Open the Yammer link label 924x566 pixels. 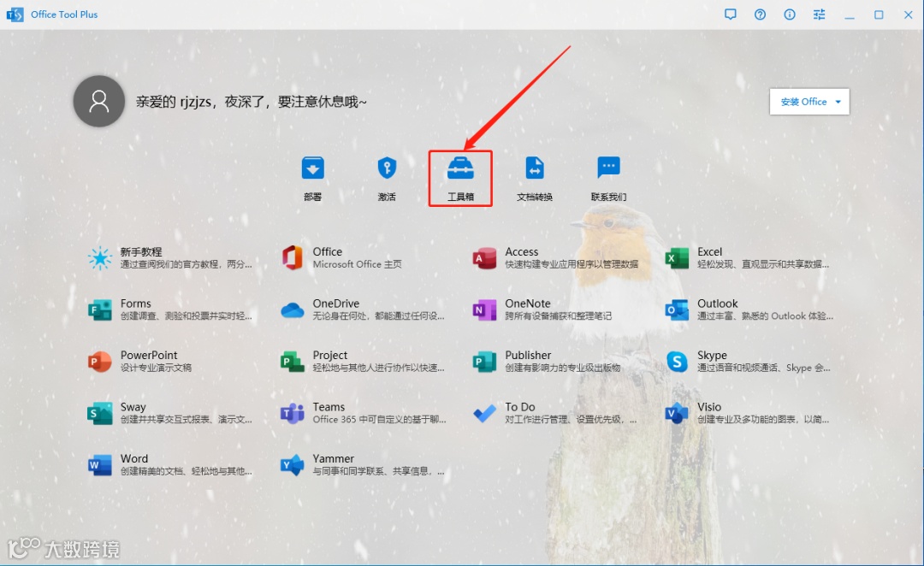[334, 458]
